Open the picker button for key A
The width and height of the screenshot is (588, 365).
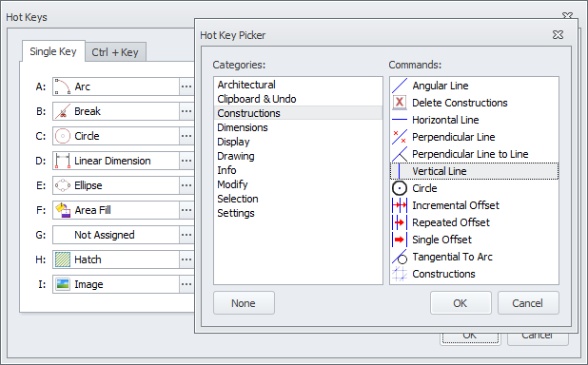click(186, 86)
